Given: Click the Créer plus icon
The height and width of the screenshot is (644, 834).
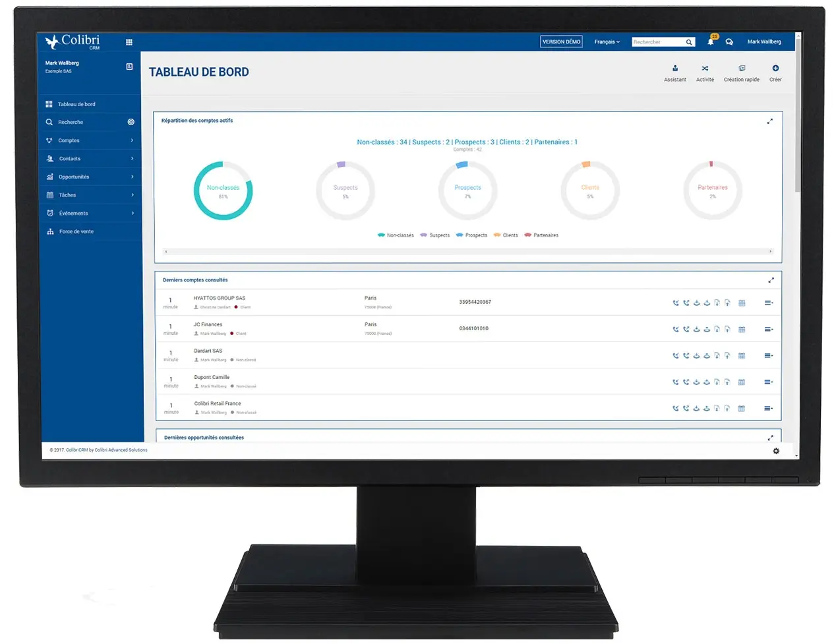Looking at the screenshot, I should (775, 69).
